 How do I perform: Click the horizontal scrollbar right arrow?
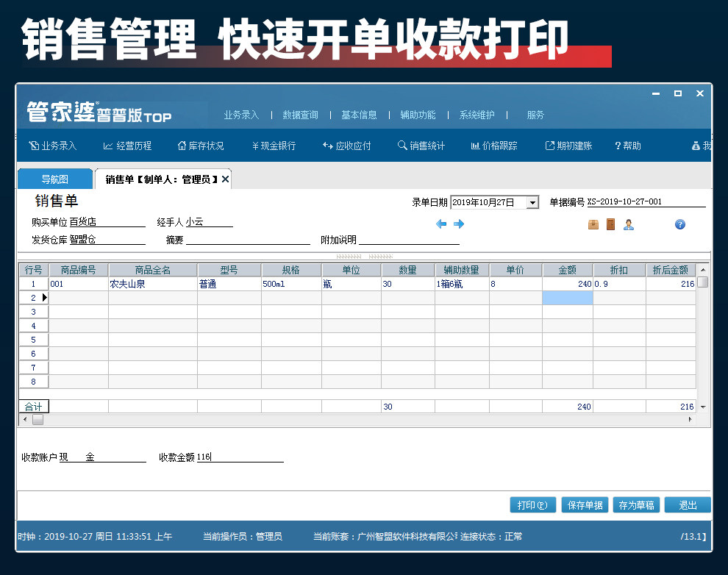[690, 420]
